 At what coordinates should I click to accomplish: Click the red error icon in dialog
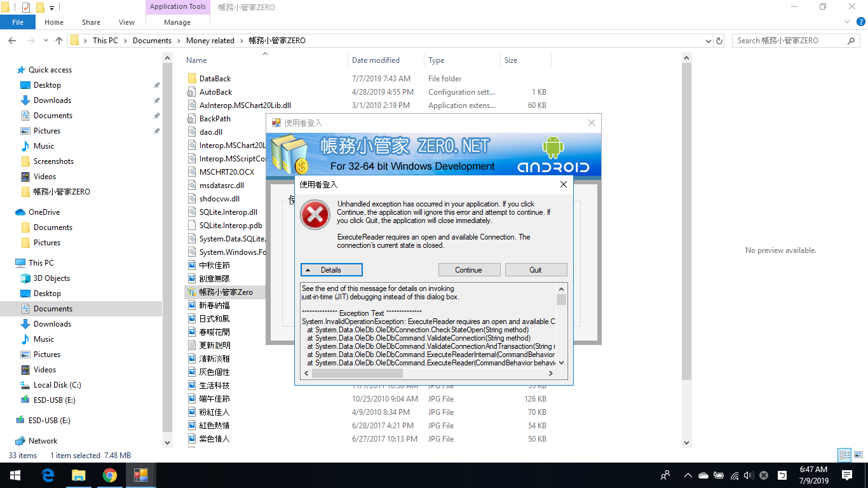pos(315,214)
